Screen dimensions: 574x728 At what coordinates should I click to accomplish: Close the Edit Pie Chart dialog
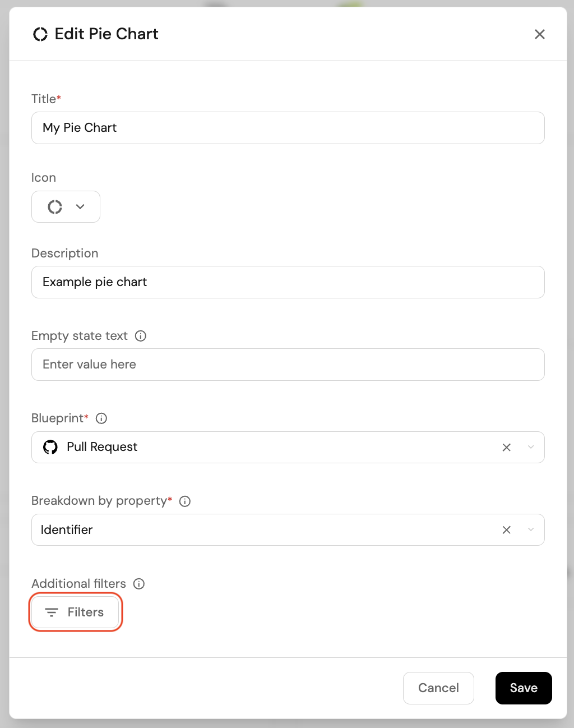[539, 34]
